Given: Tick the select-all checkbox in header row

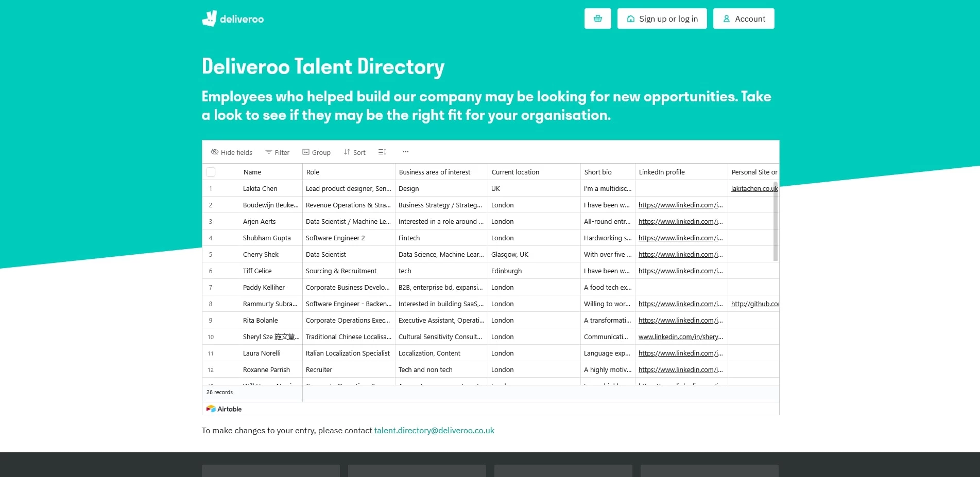Looking at the screenshot, I should click(x=211, y=172).
